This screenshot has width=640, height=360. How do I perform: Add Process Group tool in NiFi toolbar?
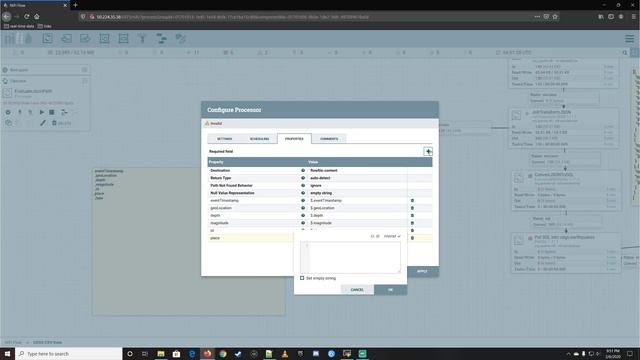(x=104, y=39)
